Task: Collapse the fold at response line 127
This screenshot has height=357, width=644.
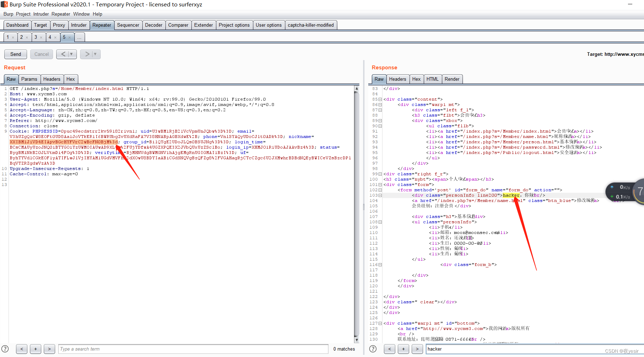Action: pos(380,324)
